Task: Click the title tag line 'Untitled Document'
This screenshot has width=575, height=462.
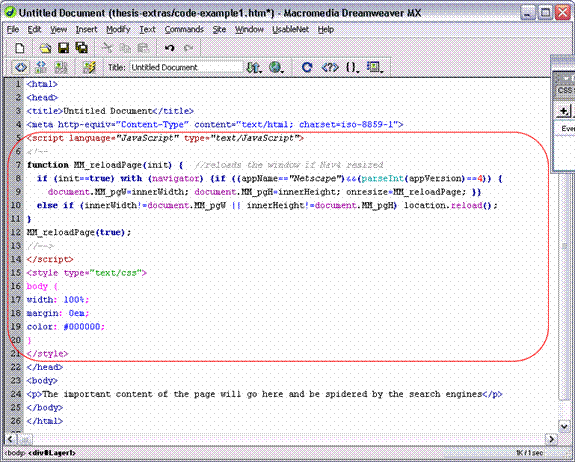Action: click(x=110, y=111)
